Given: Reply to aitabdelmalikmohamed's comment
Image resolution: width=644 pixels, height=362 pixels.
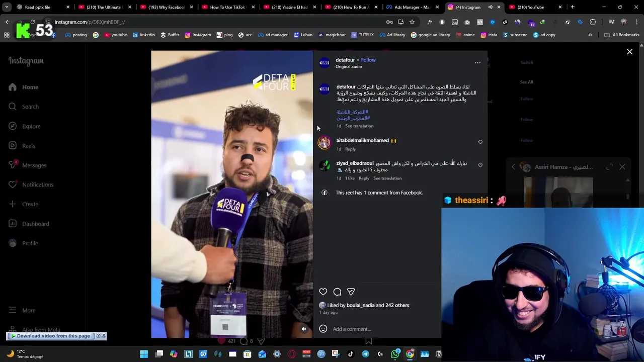Looking at the screenshot, I should click(x=350, y=149).
